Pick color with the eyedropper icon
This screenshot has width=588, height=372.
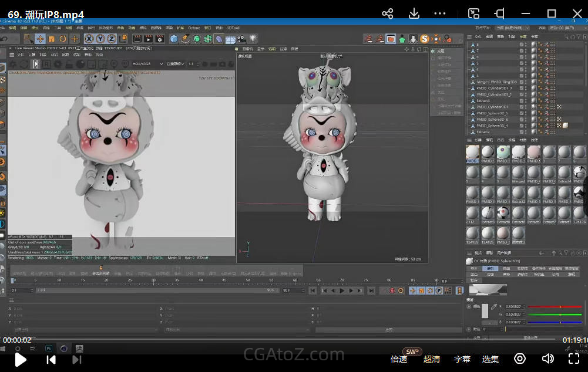coord(494,307)
